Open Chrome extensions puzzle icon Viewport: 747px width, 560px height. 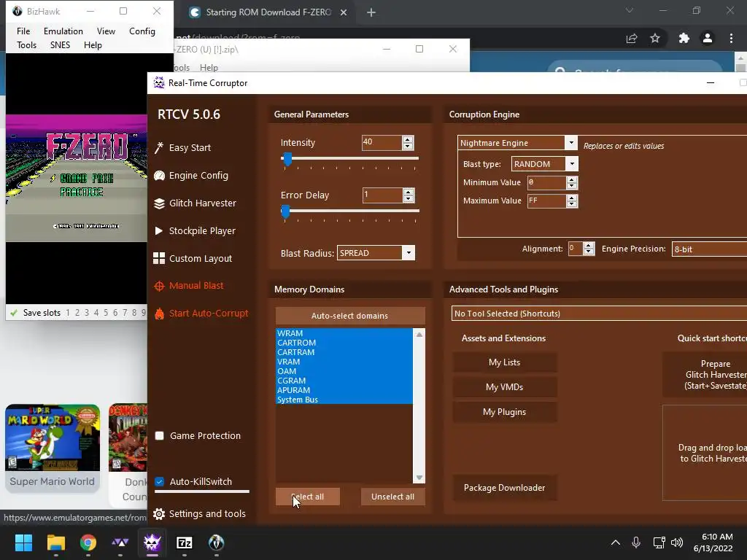pyautogui.click(x=684, y=38)
